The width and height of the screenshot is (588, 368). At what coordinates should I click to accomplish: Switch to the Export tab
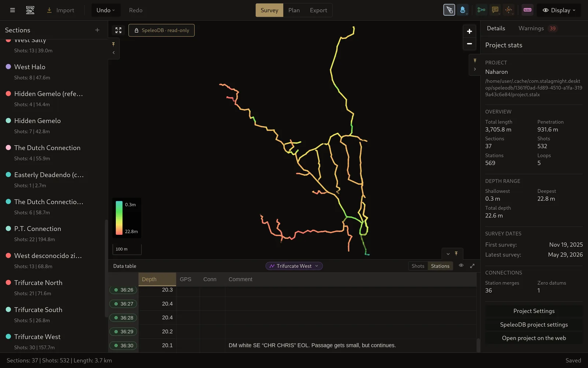(x=318, y=10)
